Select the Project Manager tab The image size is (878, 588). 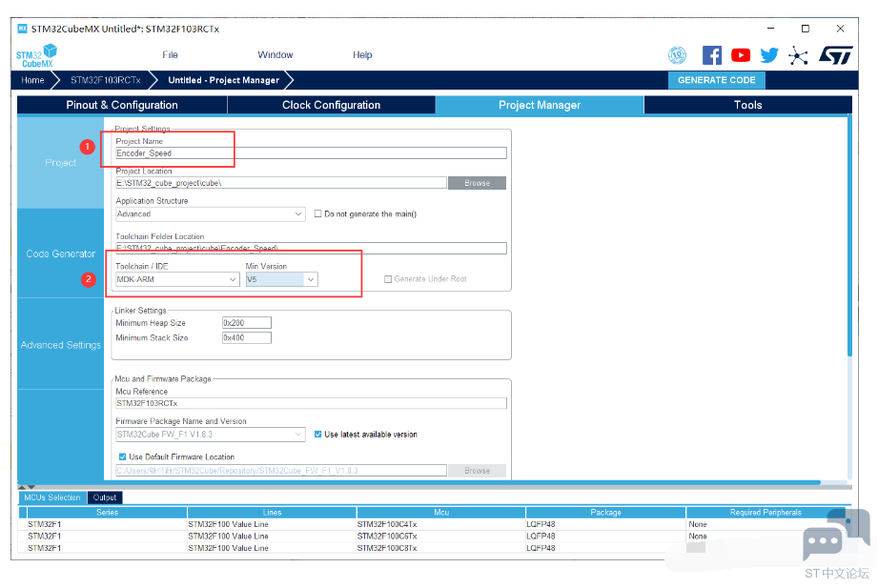tap(540, 105)
